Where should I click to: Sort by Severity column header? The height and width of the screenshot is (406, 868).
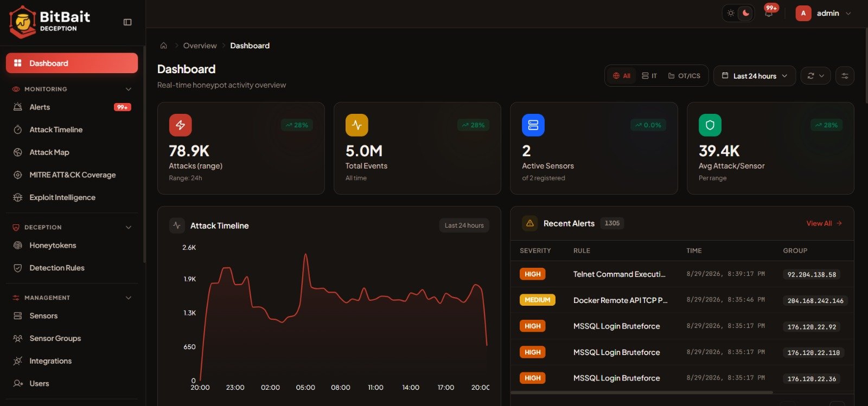coord(535,250)
